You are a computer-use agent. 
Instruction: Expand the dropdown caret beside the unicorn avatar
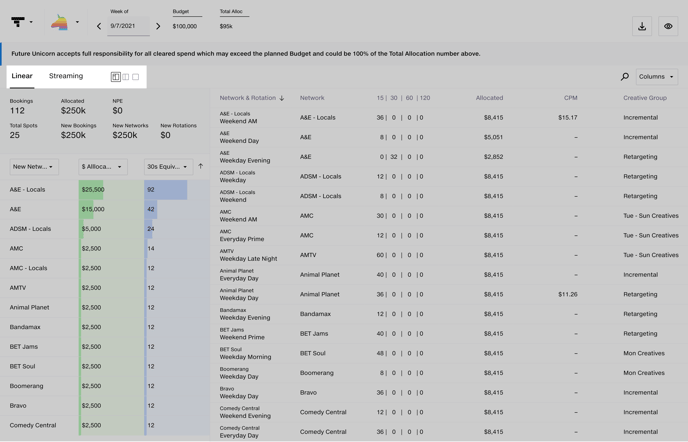point(77,22)
